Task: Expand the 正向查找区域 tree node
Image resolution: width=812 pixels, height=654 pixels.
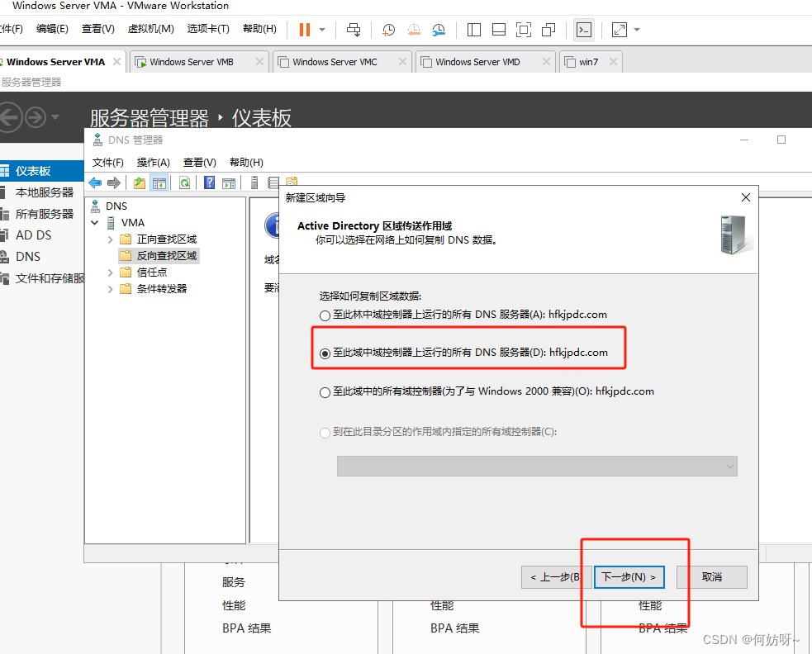Action: click(x=111, y=239)
